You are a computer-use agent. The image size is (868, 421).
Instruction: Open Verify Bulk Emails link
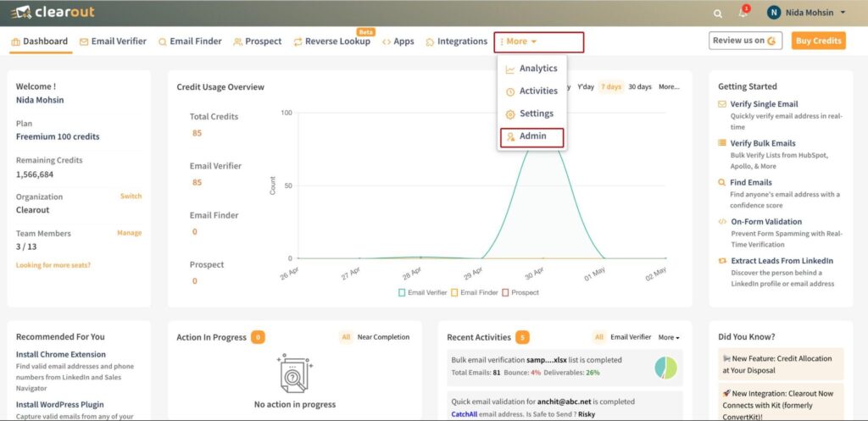pyautogui.click(x=763, y=143)
